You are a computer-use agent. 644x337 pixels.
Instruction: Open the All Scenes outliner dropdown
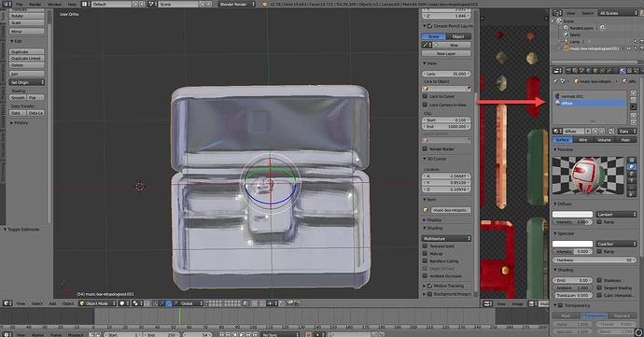(x=618, y=13)
